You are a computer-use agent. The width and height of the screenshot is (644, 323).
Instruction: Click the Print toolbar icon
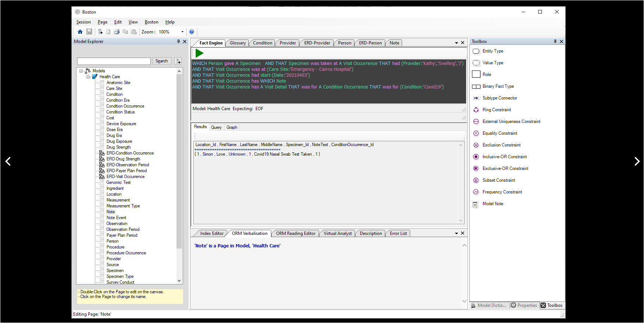pyautogui.click(x=117, y=32)
